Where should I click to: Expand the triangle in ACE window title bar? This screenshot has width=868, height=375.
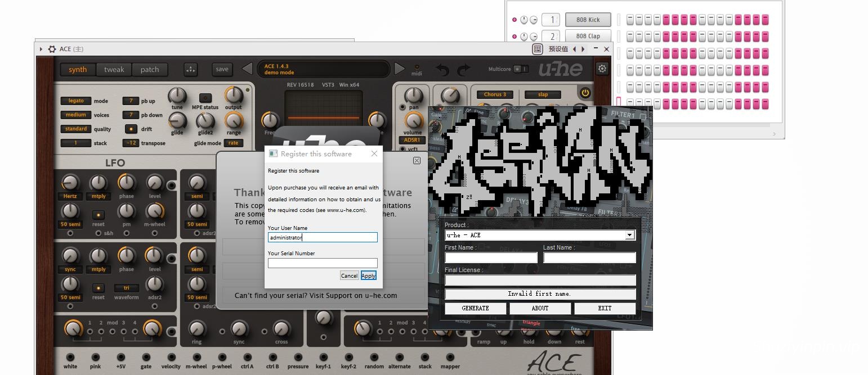[41, 49]
